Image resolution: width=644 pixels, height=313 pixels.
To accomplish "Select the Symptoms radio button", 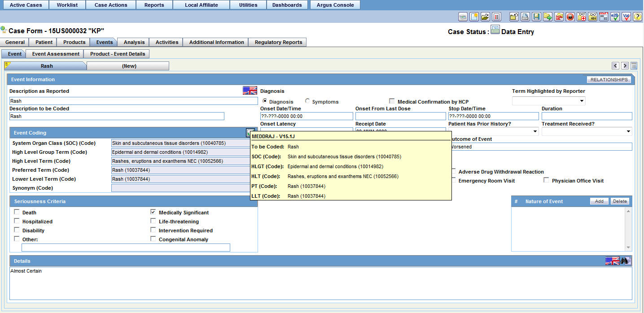I will 307,101.
